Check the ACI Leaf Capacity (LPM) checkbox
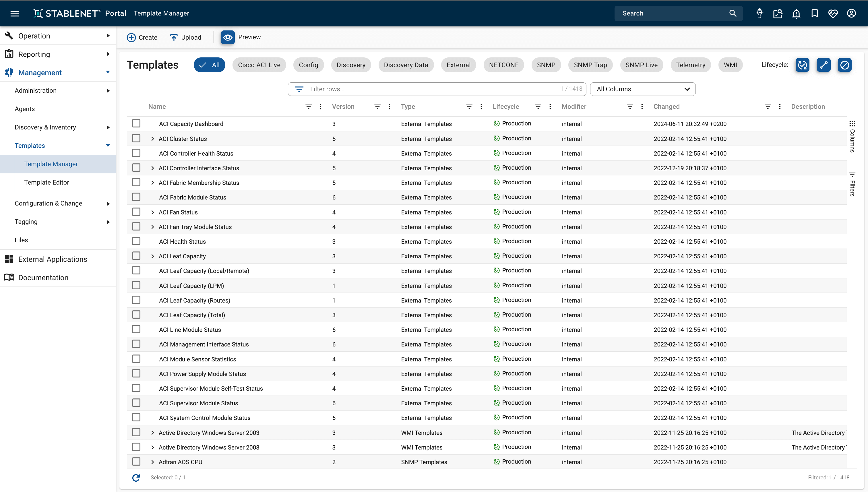868x492 pixels. point(136,286)
